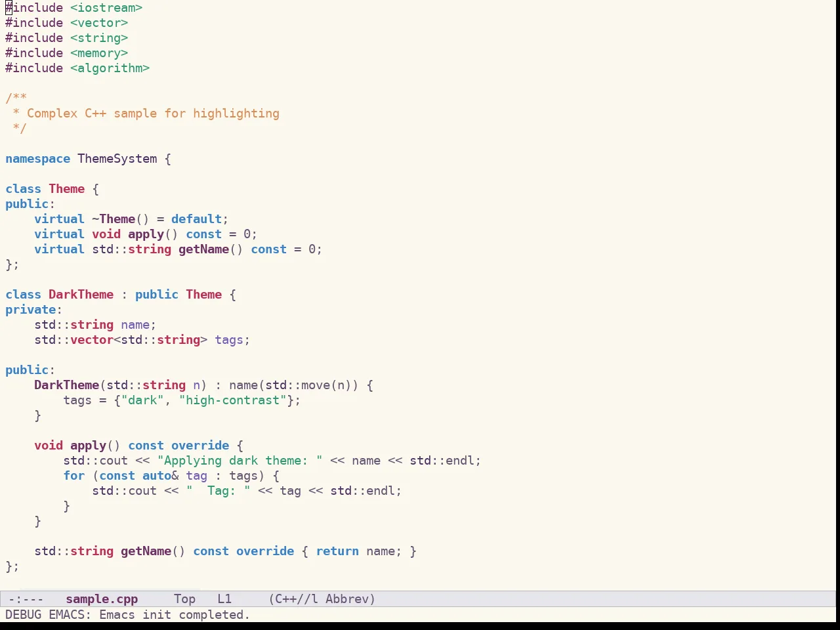840x630 pixels.
Task: Click the " Tag: " string literal
Action: coord(219,491)
